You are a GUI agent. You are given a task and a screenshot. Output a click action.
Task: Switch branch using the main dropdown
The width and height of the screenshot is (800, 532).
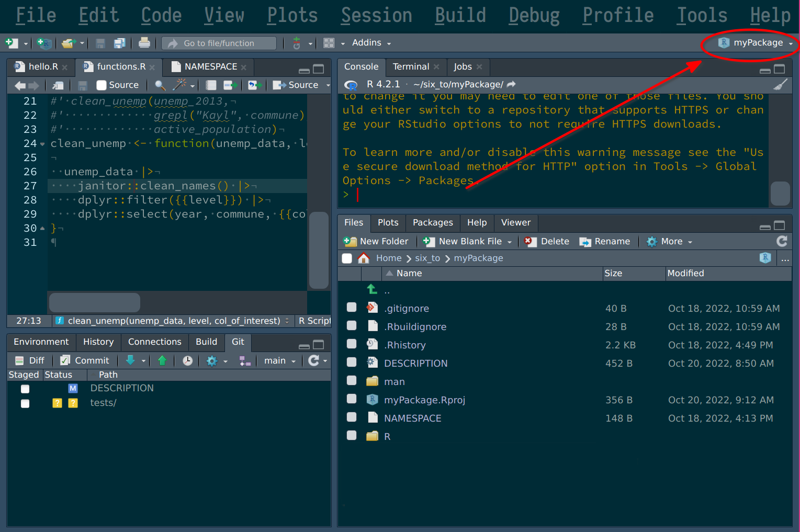[280, 360]
